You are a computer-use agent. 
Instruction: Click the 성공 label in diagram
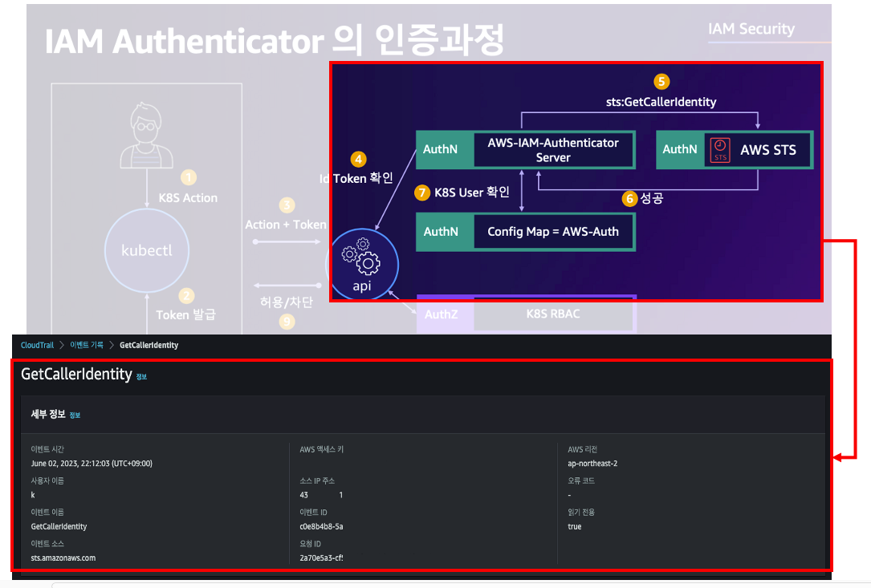pyautogui.click(x=652, y=198)
